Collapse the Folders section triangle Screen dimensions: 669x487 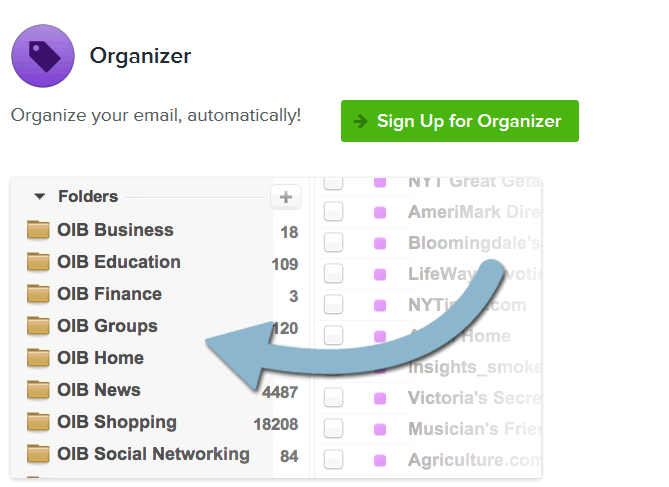pyautogui.click(x=40, y=196)
